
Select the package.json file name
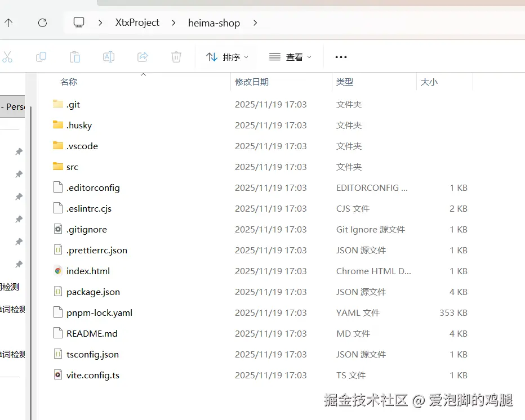pyautogui.click(x=93, y=292)
